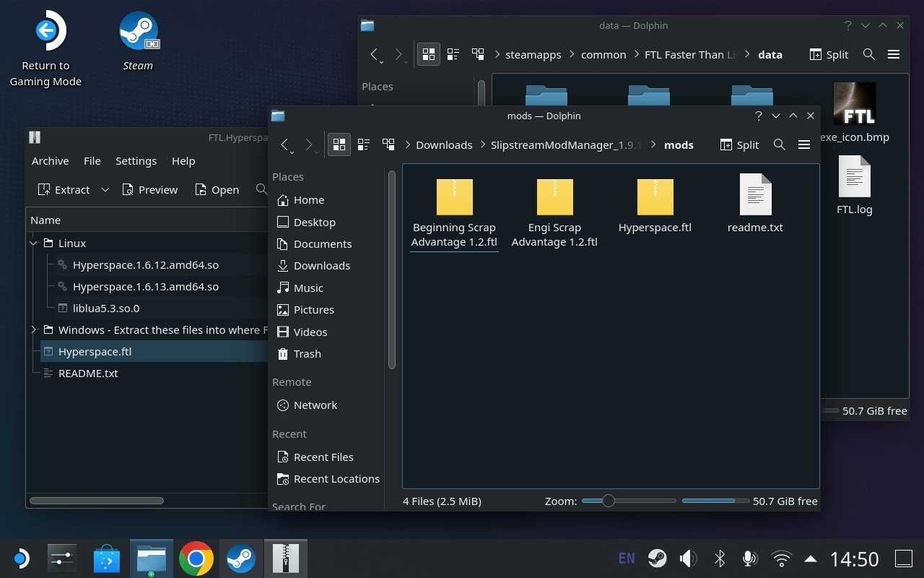Screen dimensions: 924x578
Task: Open Settings menu in Ark window
Action: [136, 160]
